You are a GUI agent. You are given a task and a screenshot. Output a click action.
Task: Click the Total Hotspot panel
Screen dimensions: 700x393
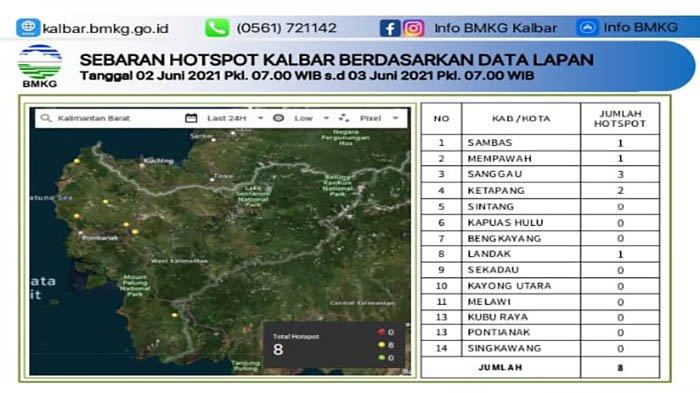(x=334, y=345)
